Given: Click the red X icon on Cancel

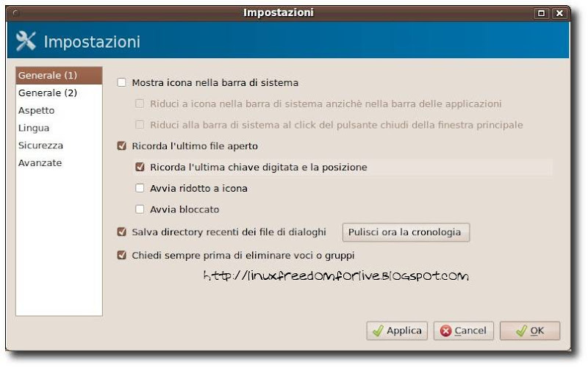Looking at the screenshot, I should (x=445, y=331).
